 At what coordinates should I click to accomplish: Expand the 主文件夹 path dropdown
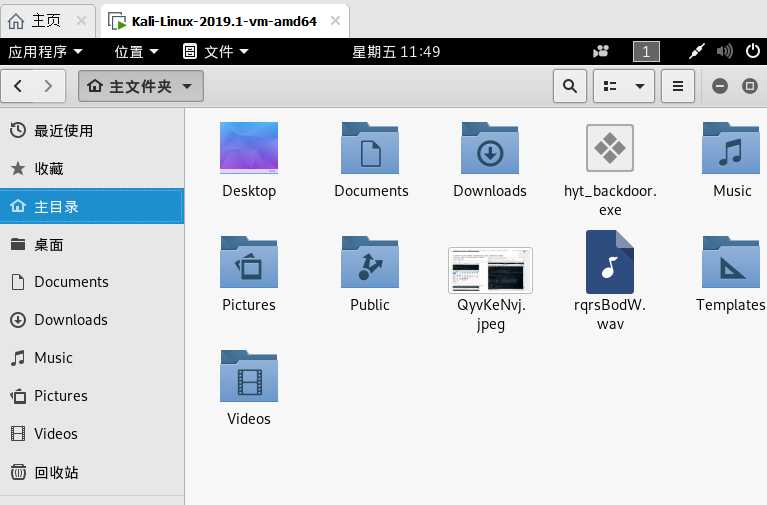[141, 86]
